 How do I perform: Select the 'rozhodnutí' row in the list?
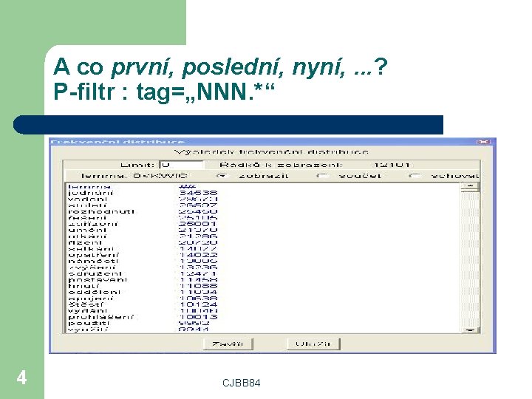click(x=143, y=211)
